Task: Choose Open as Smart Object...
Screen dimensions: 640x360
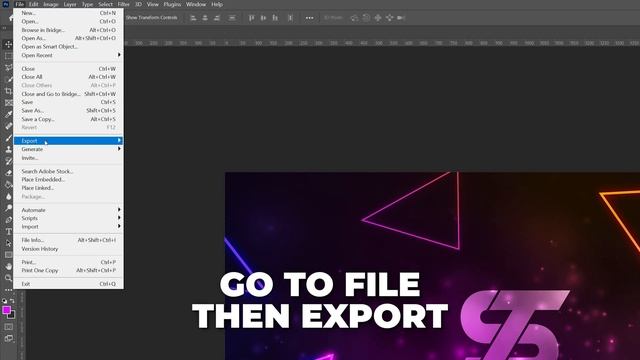Action: pyautogui.click(x=69, y=47)
